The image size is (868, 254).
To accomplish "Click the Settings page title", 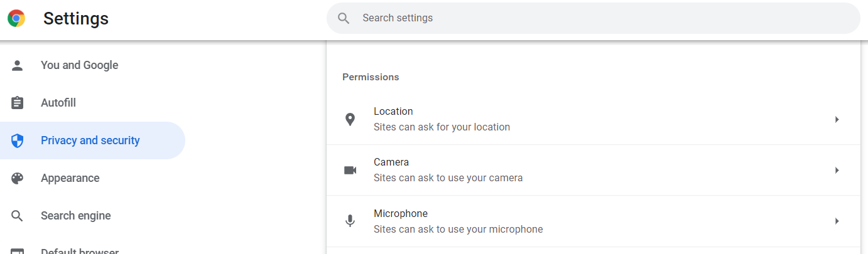I will (x=76, y=19).
